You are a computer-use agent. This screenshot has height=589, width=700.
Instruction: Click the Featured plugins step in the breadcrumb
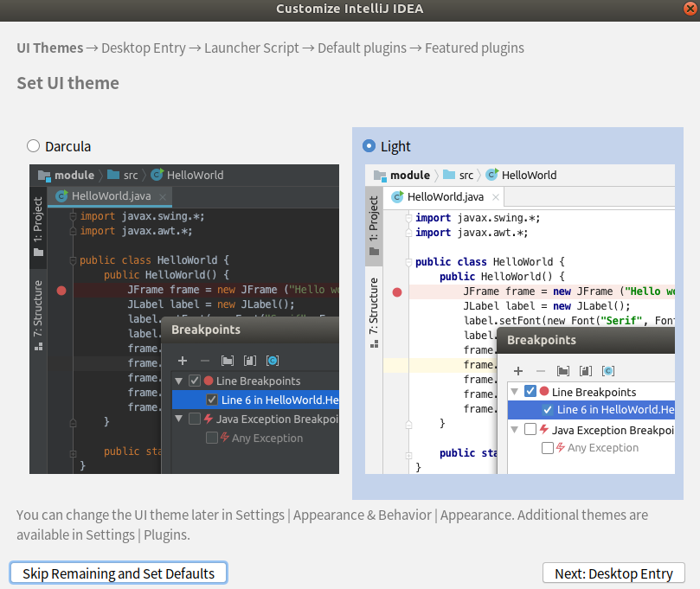click(x=474, y=48)
